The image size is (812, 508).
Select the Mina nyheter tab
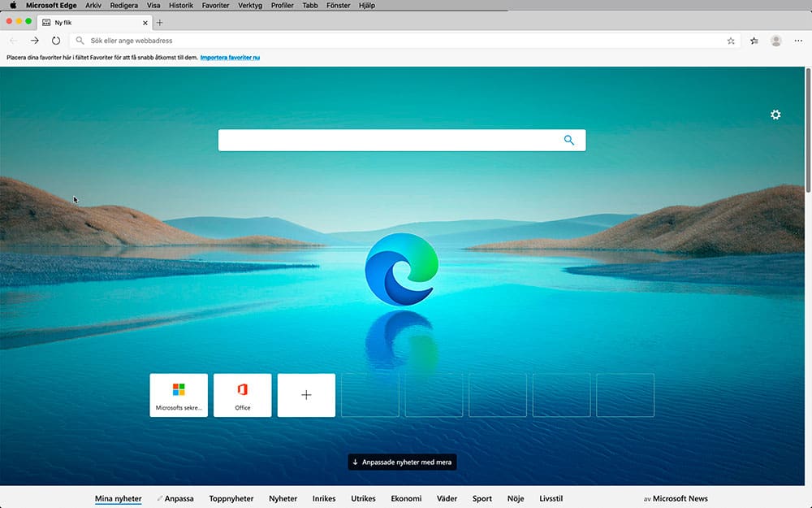[118, 499]
